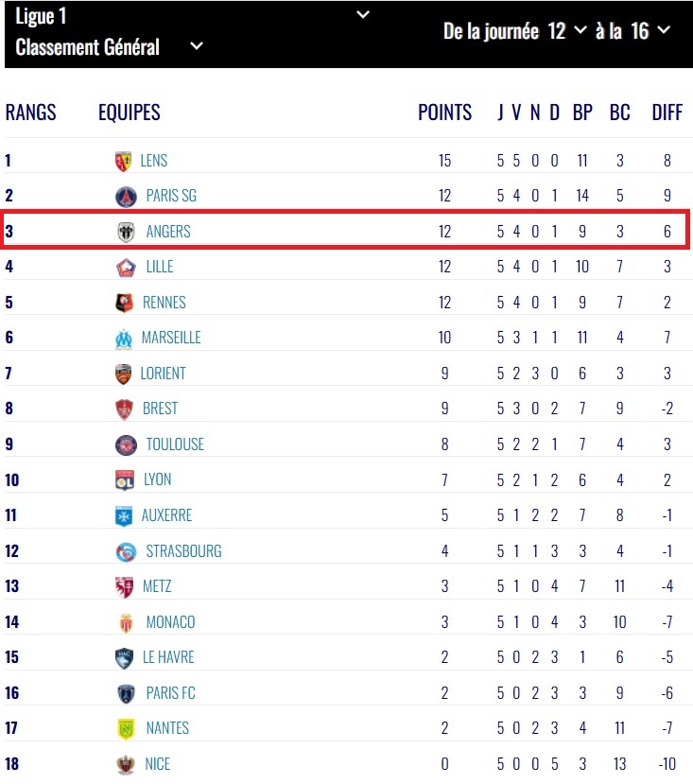Click the Lille club logo
Image resolution: width=693 pixels, height=784 pixels.
126,268
